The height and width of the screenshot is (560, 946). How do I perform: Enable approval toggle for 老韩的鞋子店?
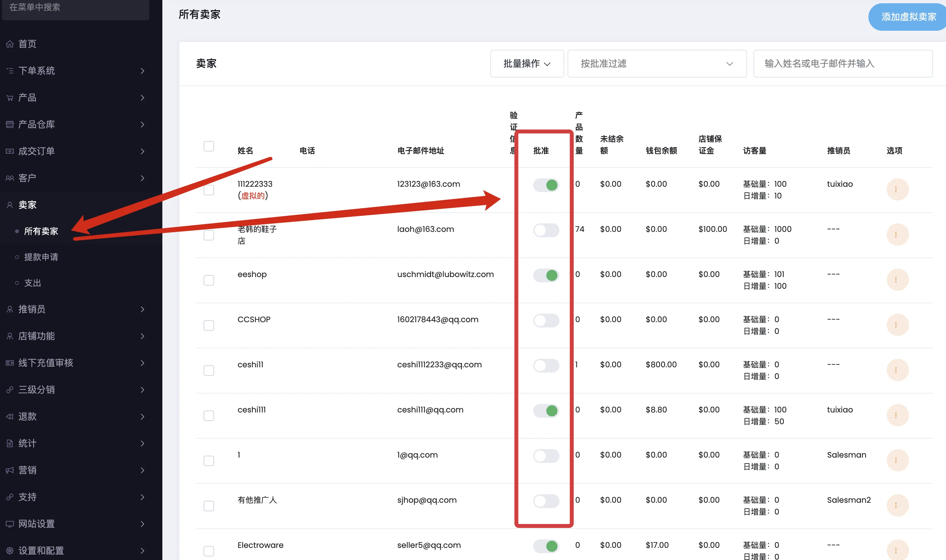click(x=546, y=230)
